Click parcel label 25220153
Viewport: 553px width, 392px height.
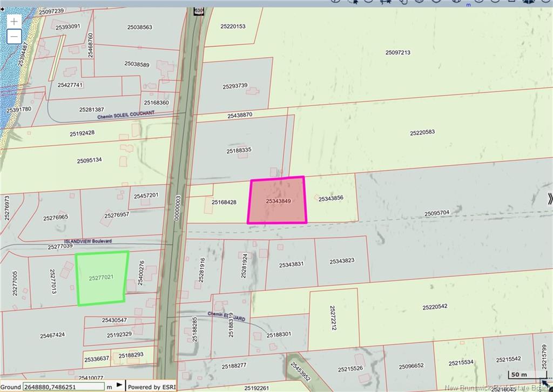pyautogui.click(x=233, y=26)
